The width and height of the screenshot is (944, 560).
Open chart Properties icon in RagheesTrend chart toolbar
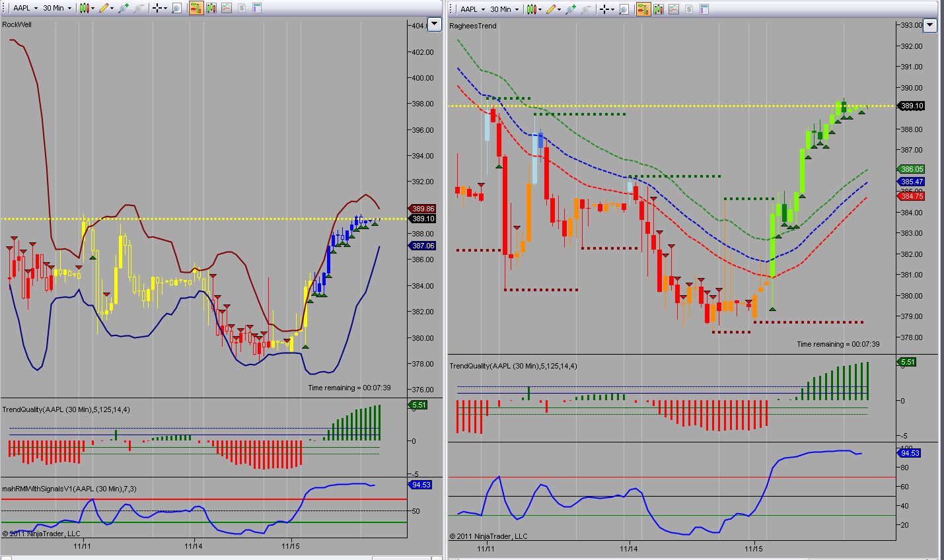pos(704,9)
